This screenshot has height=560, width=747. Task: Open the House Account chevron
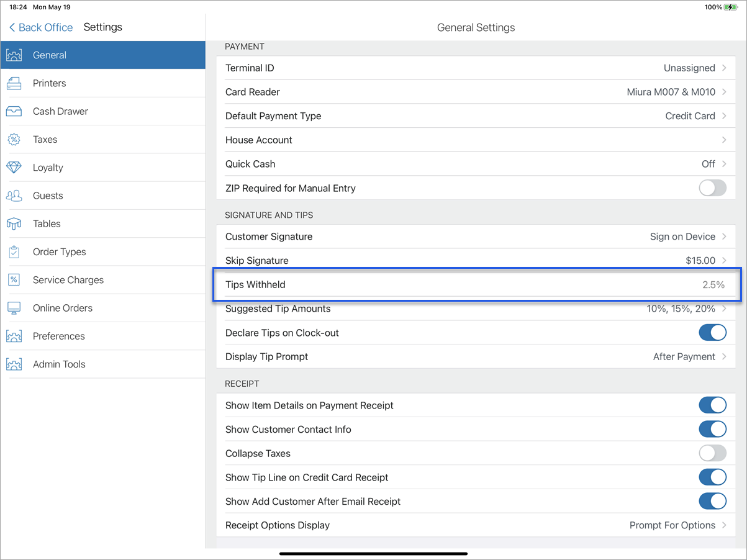point(724,140)
